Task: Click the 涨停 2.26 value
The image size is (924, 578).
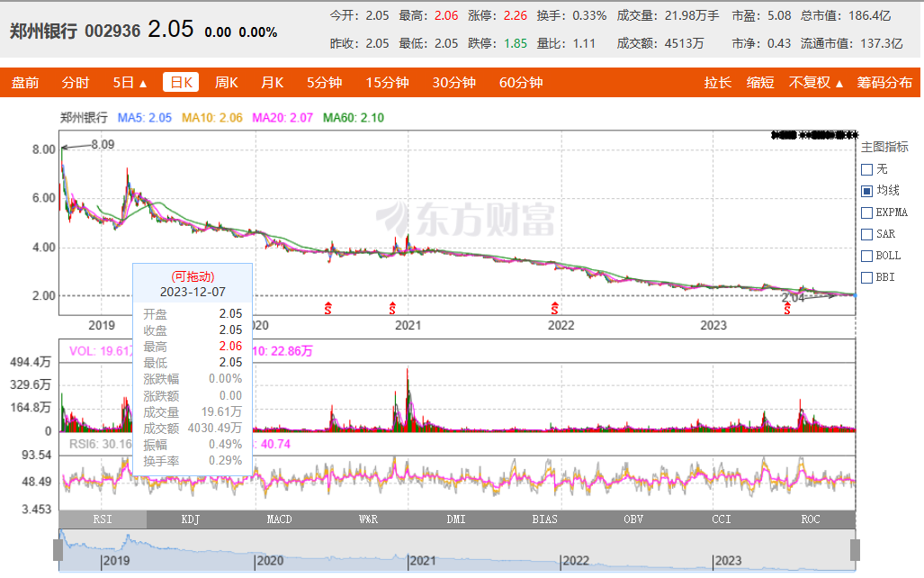Action: pyautogui.click(x=515, y=15)
